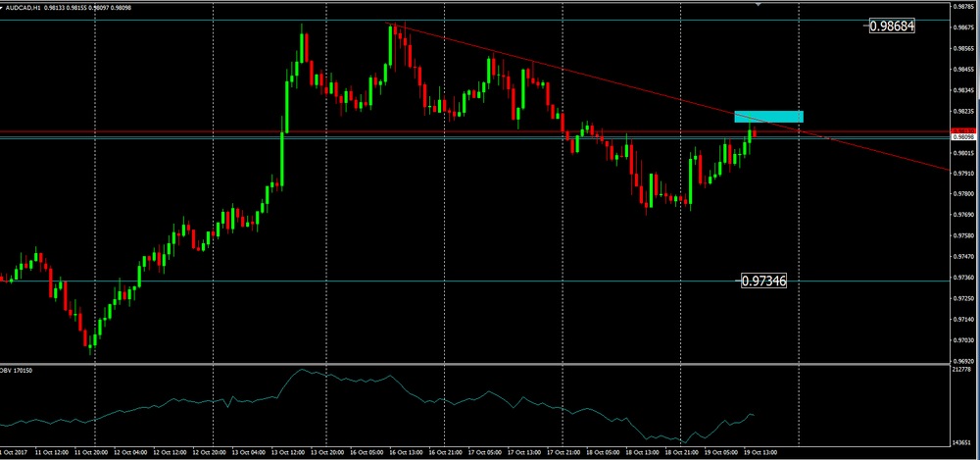Select the cyan rectangle object on chart
The width and height of the screenshot is (980, 460).
(x=768, y=117)
